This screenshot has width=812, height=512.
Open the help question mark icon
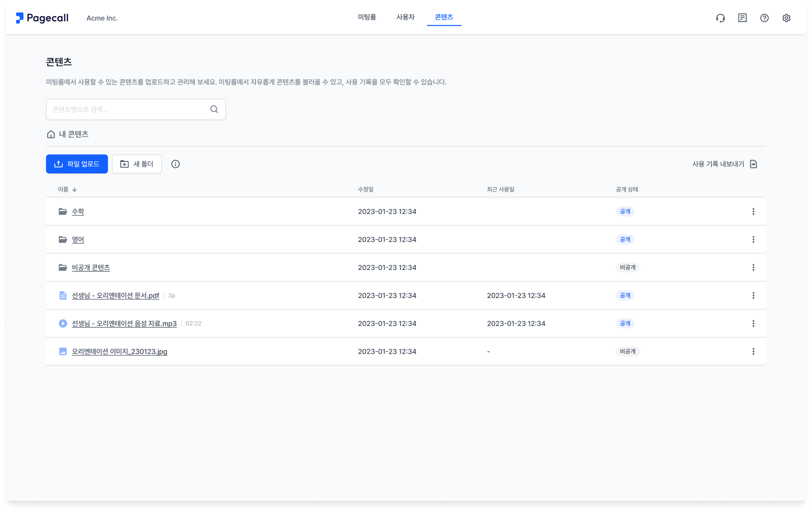(x=764, y=18)
